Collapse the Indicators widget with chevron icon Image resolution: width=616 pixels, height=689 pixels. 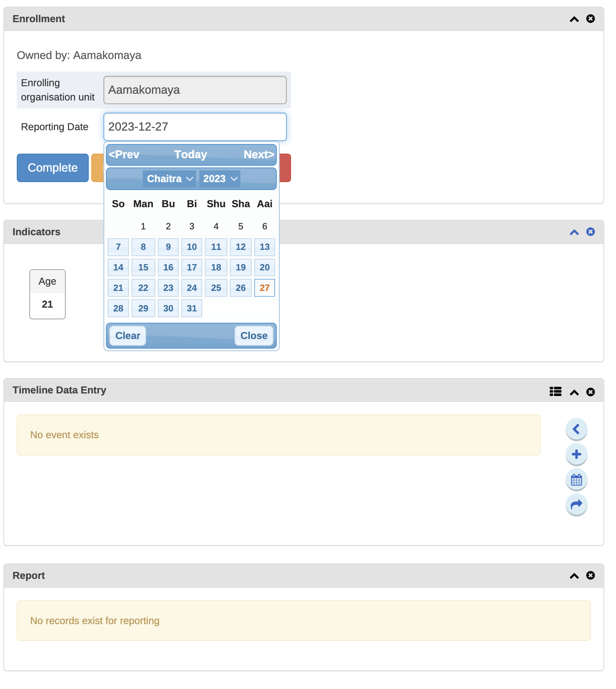574,232
